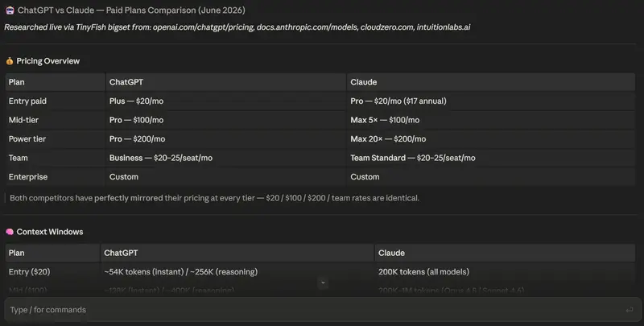Click the brain icon by Context Windows
Image resolution: width=644 pixels, height=326 pixels.
click(x=10, y=232)
